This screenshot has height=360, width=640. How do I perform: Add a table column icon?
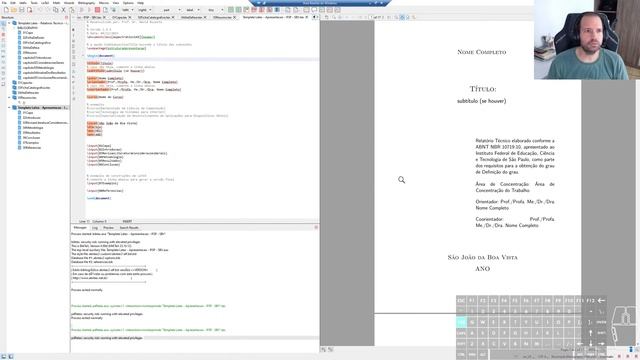click(238, 10)
